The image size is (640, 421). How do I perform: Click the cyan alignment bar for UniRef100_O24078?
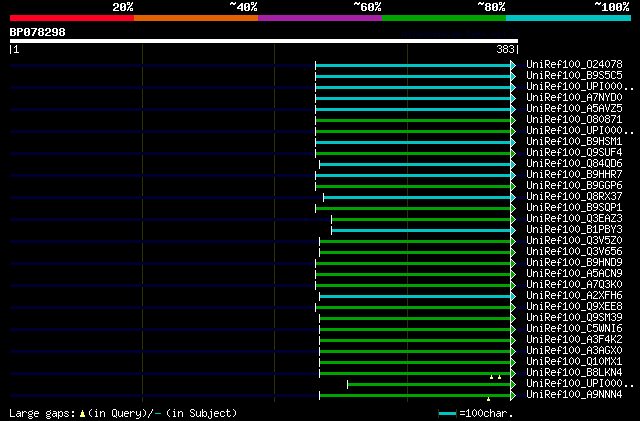click(413, 65)
